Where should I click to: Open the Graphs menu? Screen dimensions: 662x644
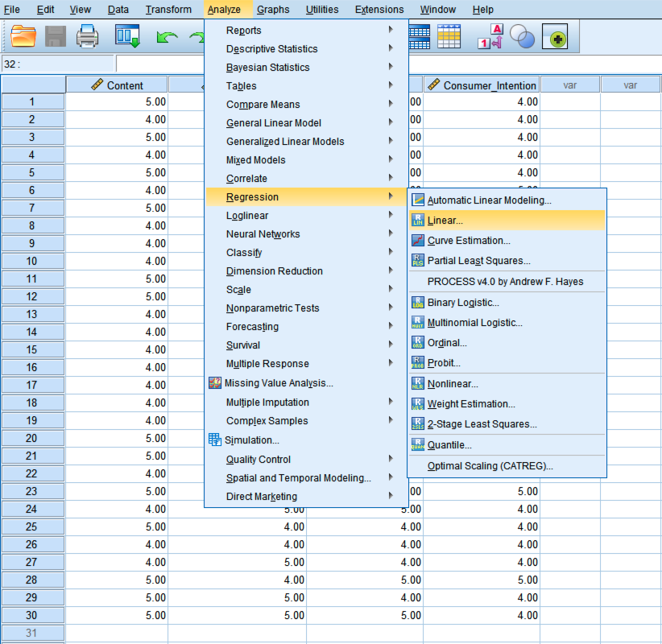[x=273, y=9]
